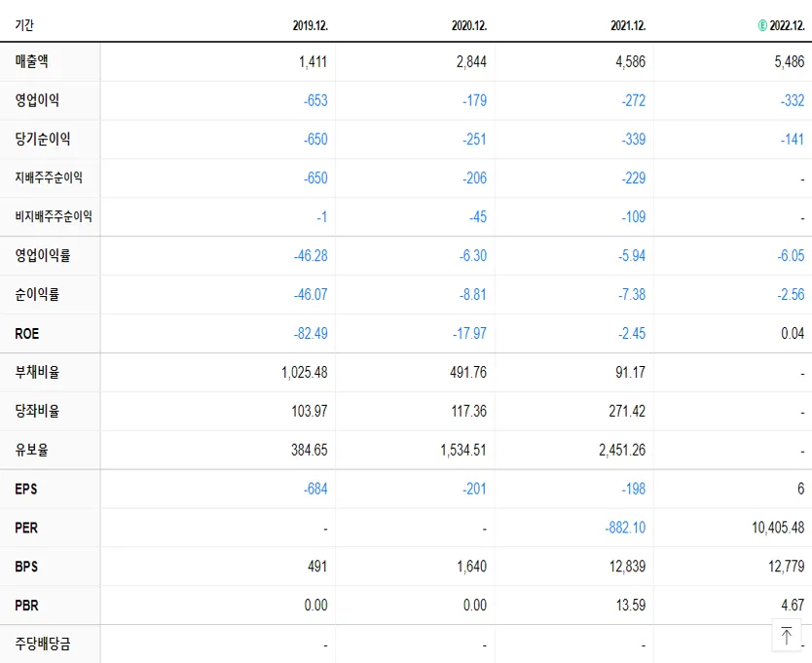Click non-controlling value -45
The height and width of the screenshot is (663, 812).
tap(478, 217)
